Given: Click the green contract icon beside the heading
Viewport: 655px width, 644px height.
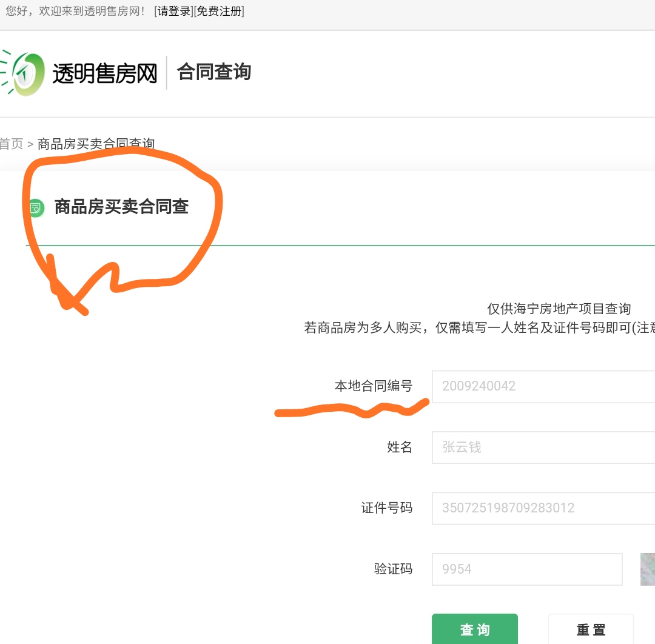Looking at the screenshot, I should pyautogui.click(x=36, y=208).
